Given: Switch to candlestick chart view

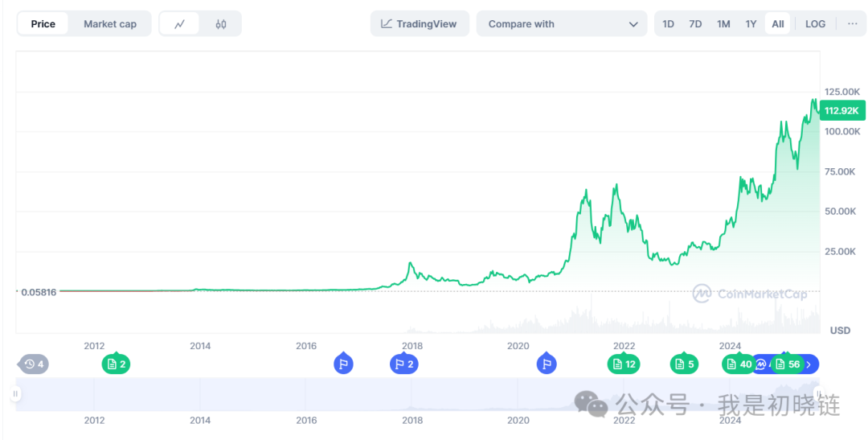Looking at the screenshot, I should (220, 24).
